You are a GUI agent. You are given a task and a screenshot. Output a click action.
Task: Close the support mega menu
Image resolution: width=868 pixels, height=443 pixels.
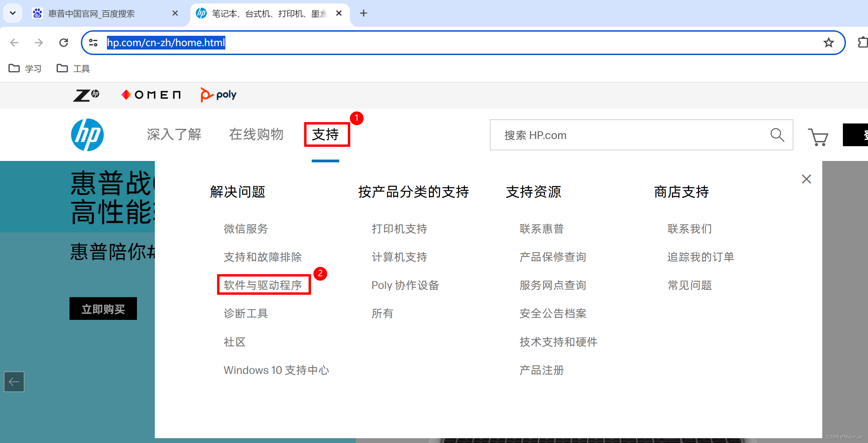[806, 179]
